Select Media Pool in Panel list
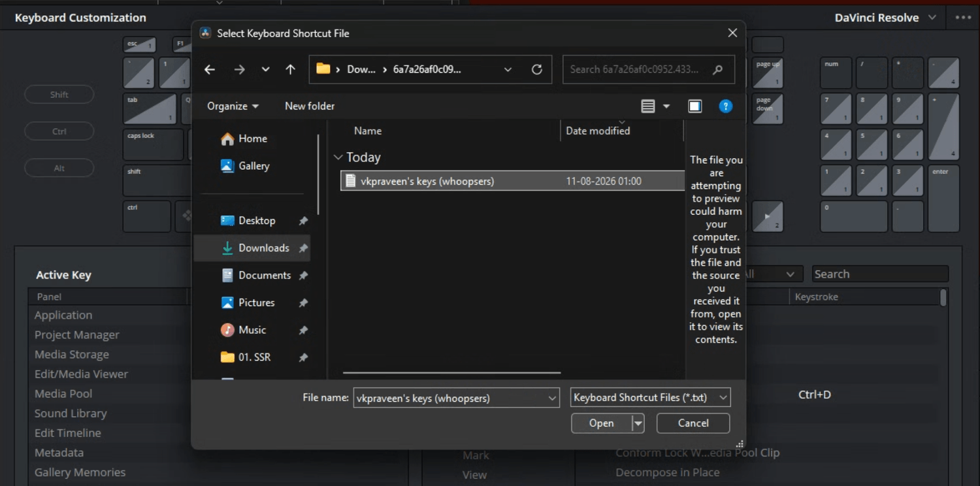 coord(63,394)
